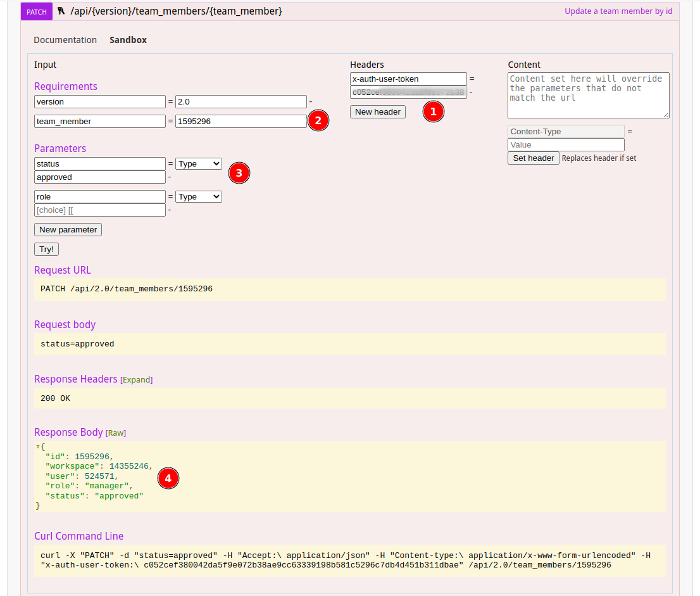Click the Try! button
700x596 pixels.
(46, 250)
